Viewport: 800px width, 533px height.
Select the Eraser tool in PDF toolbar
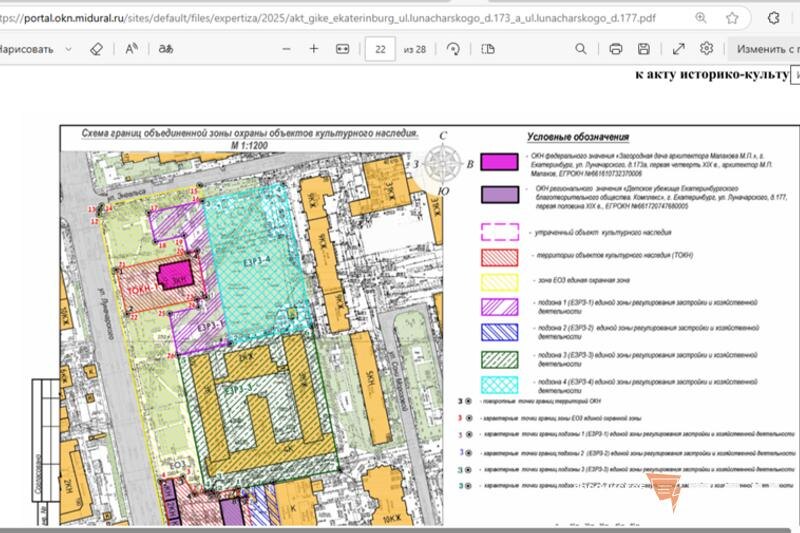point(96,49)
